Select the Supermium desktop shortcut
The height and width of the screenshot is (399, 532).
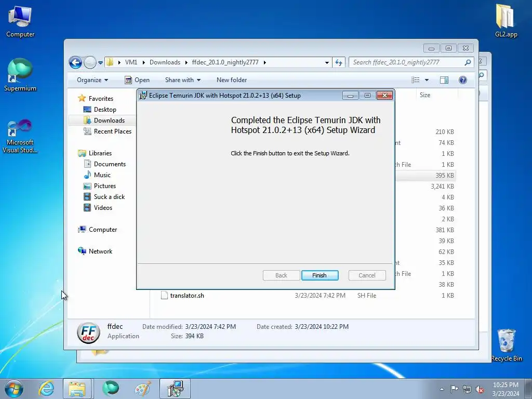(x=20, y=75)
